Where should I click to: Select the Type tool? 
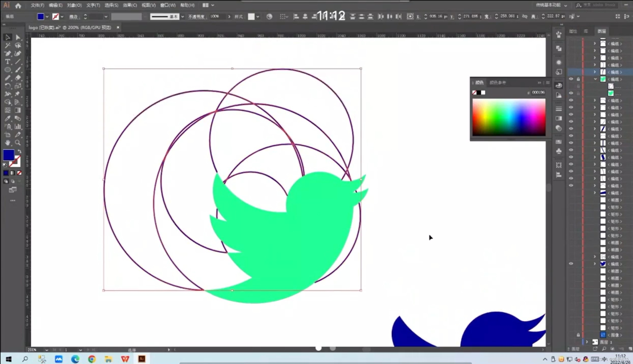(8, 62)
